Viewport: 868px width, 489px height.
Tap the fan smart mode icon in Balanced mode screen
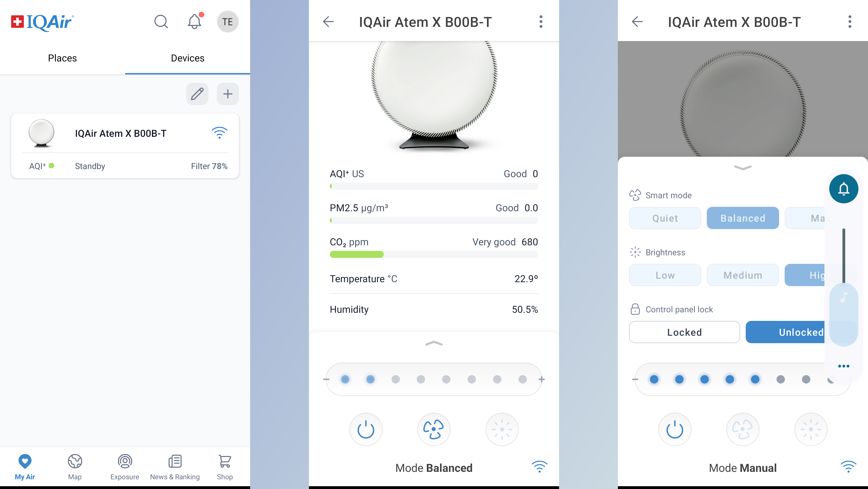click(434, 429)
